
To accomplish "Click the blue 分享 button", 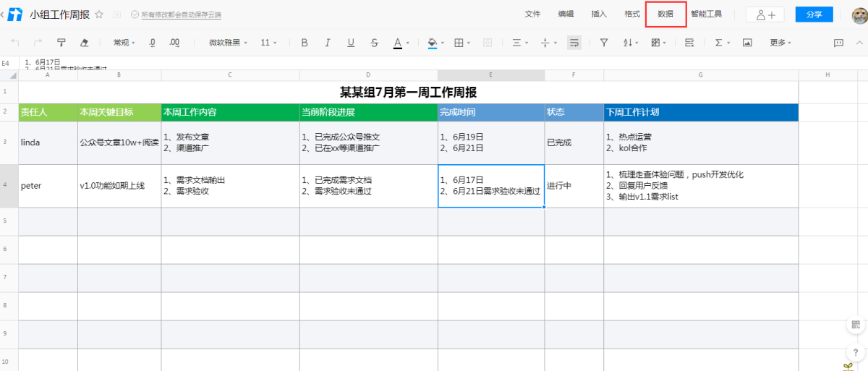I will pos(814,14).
